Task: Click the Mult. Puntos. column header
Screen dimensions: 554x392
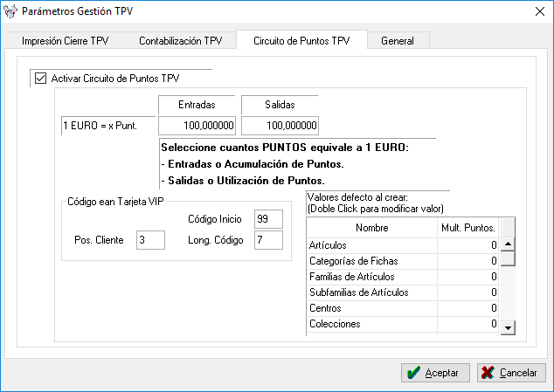Action: pos(468,228)
